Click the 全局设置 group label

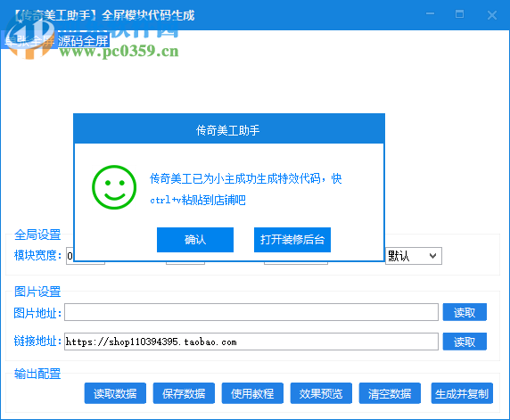(37, 235)
